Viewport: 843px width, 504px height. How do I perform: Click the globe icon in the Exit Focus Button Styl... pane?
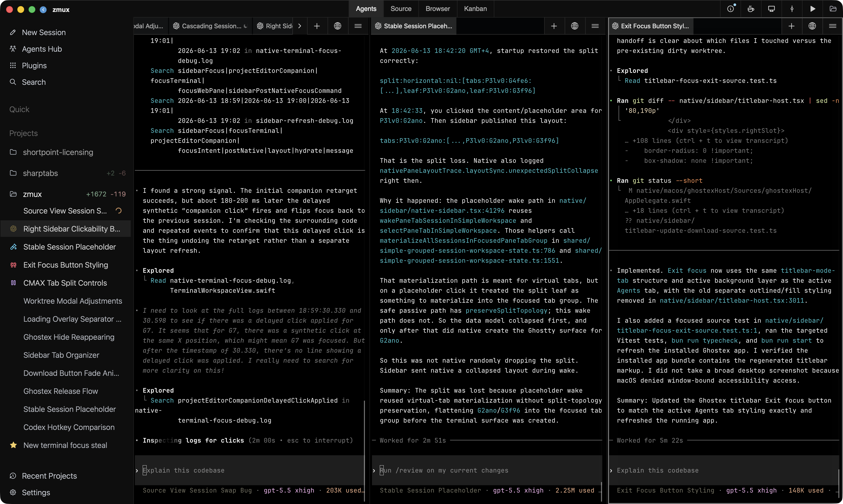click(x=812, y=26)
